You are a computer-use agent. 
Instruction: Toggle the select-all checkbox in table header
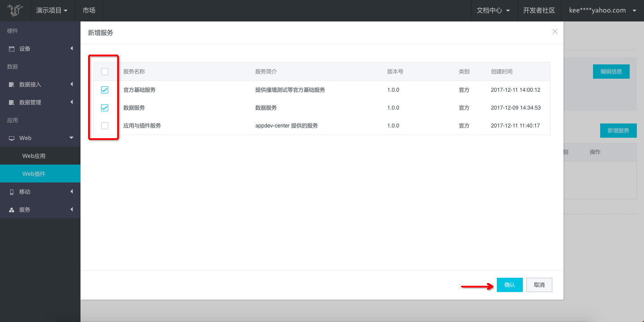tap(105, 72)
